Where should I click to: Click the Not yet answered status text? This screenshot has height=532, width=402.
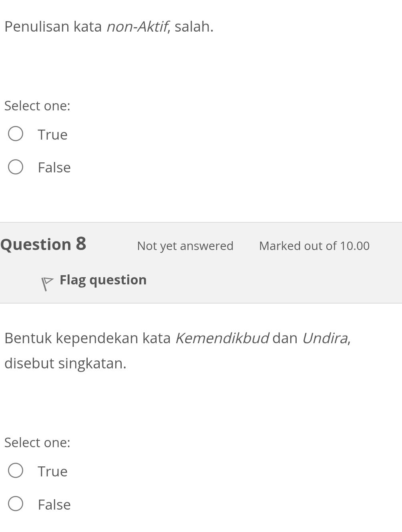[185, 246]
